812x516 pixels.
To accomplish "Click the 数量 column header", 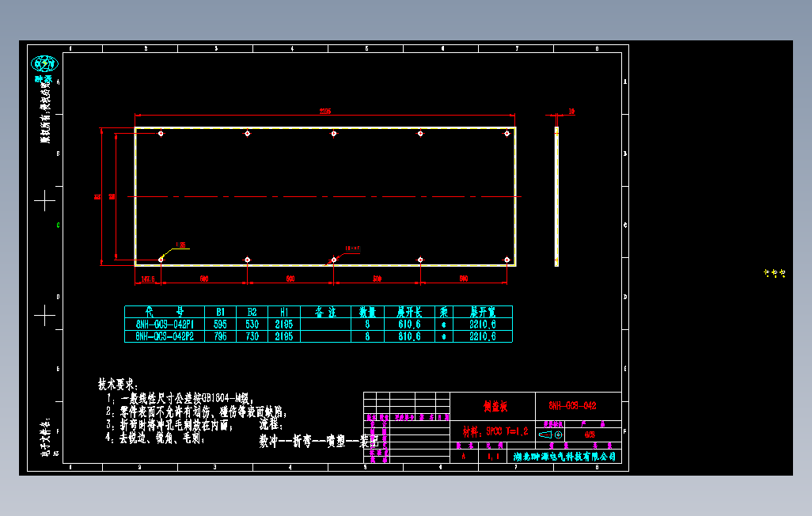I will (368, 312).
